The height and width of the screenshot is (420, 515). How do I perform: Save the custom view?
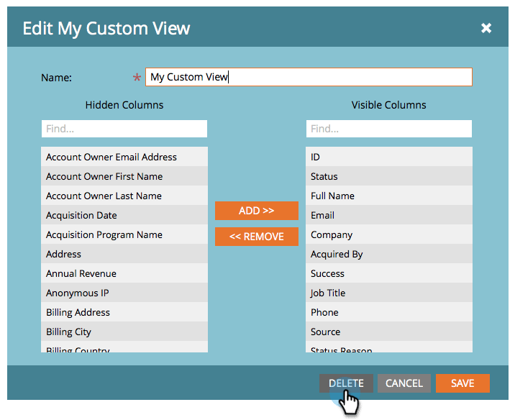coord(462,383)
